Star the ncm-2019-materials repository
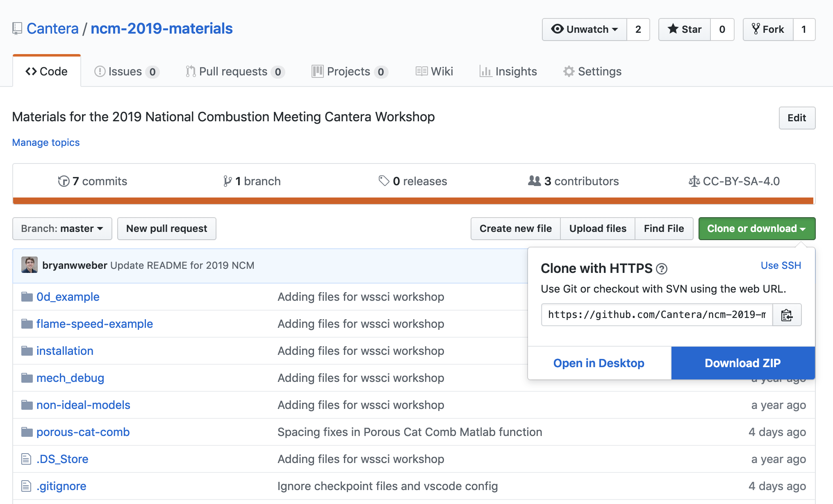Viewport: 833px width, 504px height. pos(684,30)
